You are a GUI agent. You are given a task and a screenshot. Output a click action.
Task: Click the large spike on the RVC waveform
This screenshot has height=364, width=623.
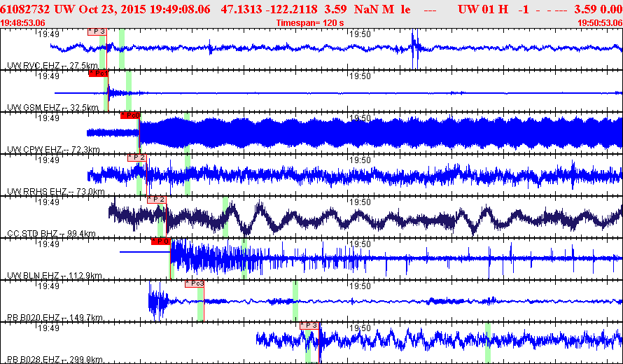[x=414, y=48]
